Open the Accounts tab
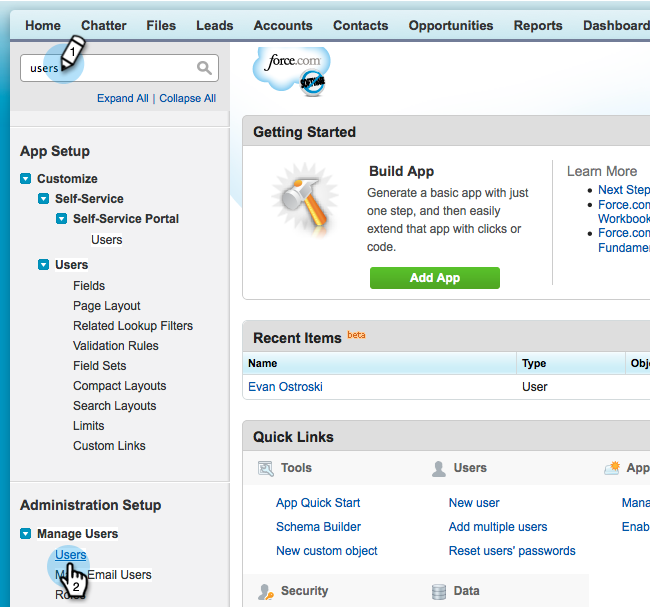The height and width of the screenshot is (607, 651). (283, 25)
